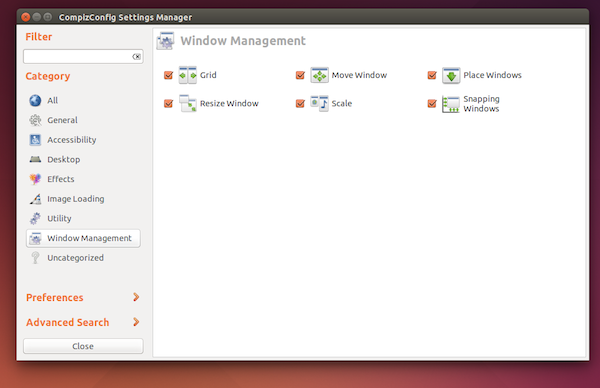Click the Image Loading category icon
Image resolution: width=600 pixels, height=388 pixels.
(35, 199)
